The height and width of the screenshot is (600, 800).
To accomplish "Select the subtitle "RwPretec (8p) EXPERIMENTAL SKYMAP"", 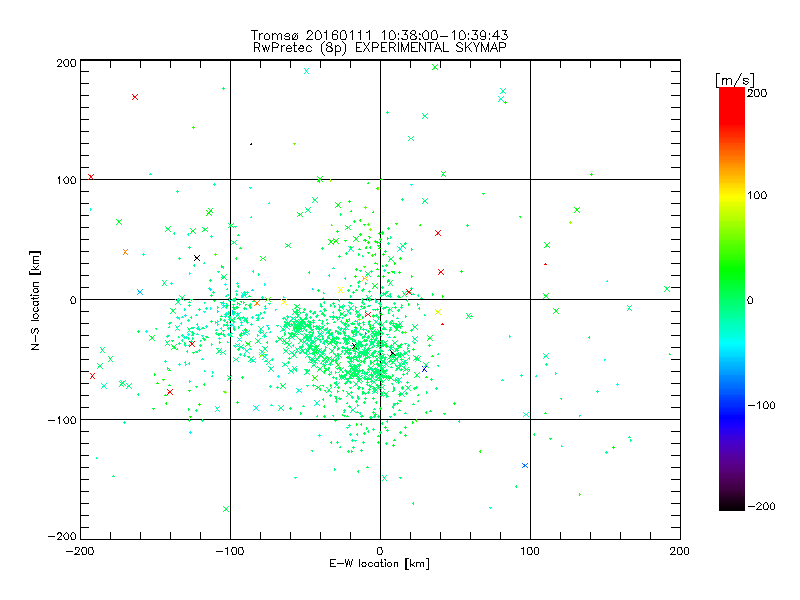I will click(380, 48).
